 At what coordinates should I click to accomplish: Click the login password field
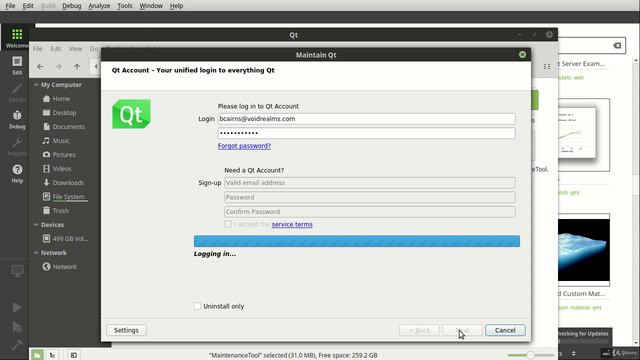pyautogui.click(x=367, y=133)
